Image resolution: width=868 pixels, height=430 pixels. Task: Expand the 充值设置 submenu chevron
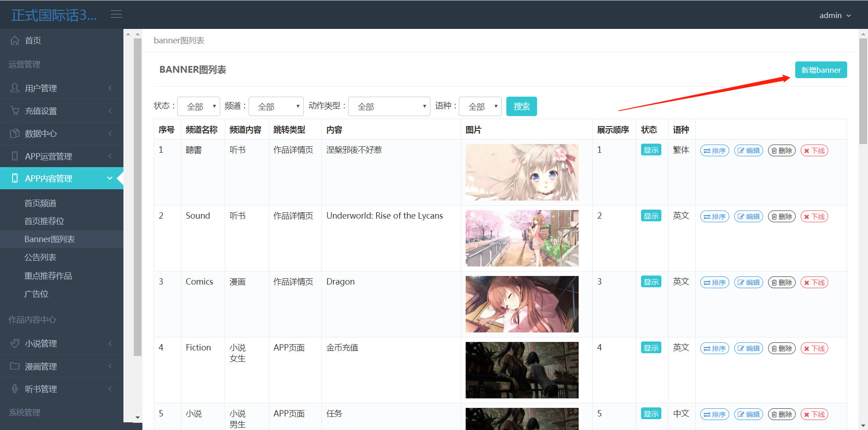coord(110,111)
